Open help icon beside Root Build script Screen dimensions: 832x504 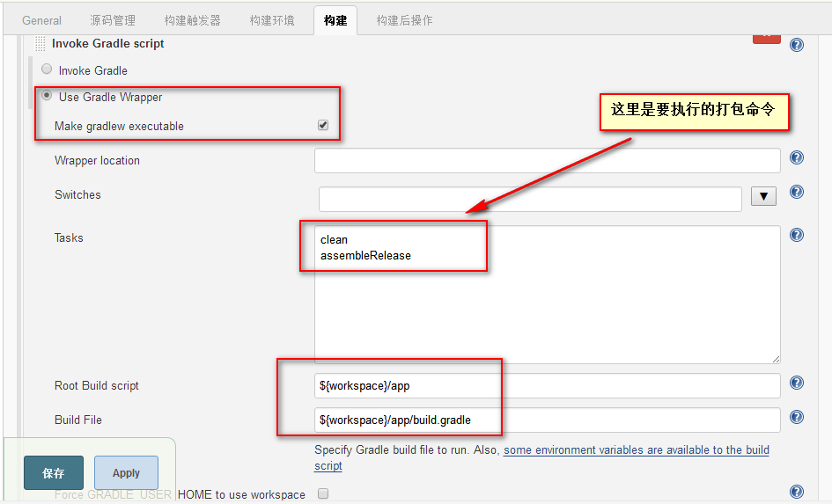coord(797,383)
